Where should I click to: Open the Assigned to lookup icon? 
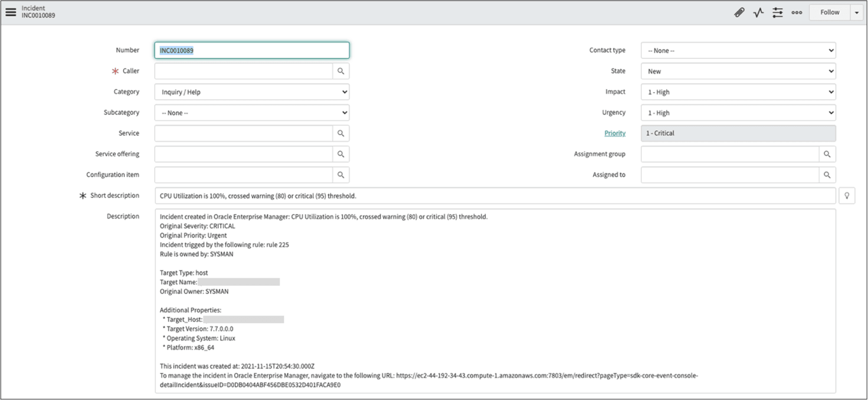pyautogui.click(x=827, y=174)
